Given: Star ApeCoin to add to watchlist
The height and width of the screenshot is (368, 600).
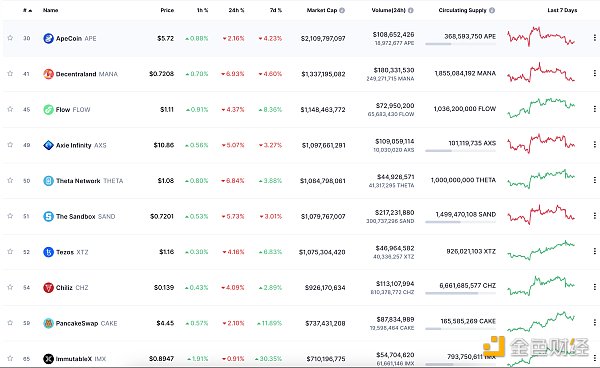Looking at the screenshot, I should click(x=10, y=38).
